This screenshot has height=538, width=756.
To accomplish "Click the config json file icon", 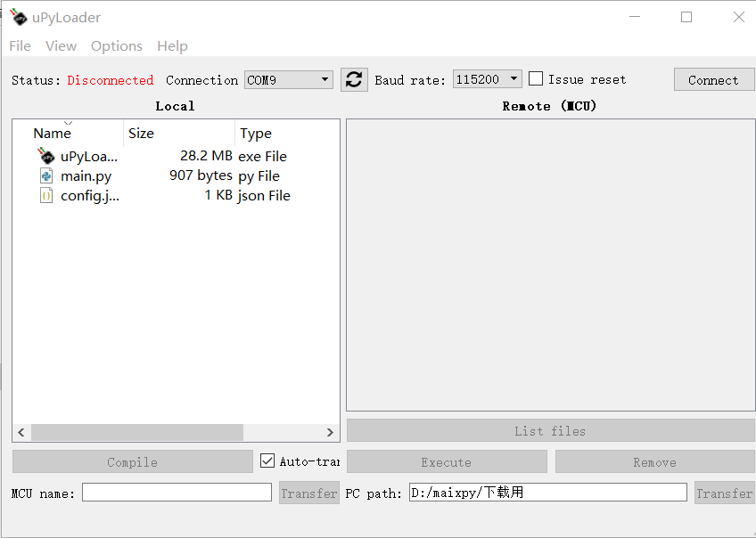I will pos(46,195).
